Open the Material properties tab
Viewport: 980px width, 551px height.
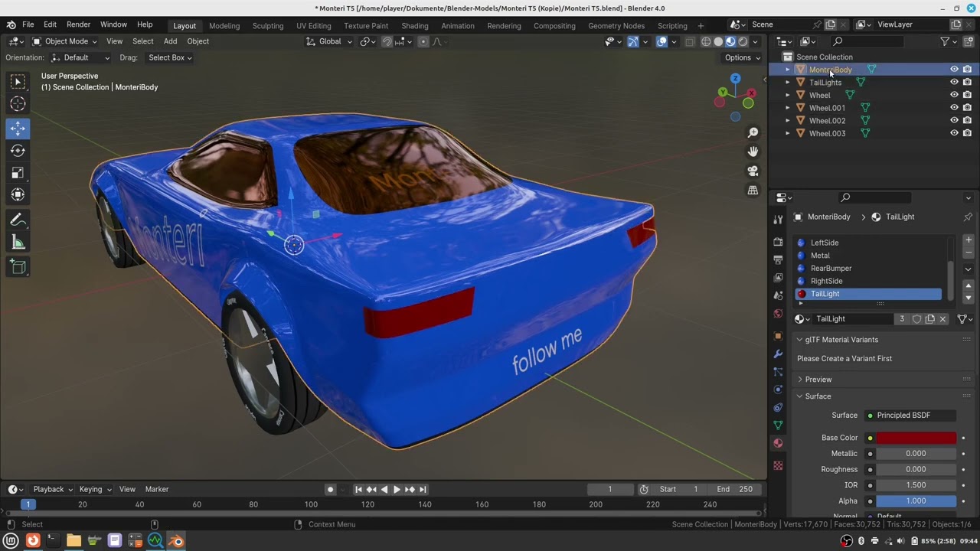click(779, 443)
